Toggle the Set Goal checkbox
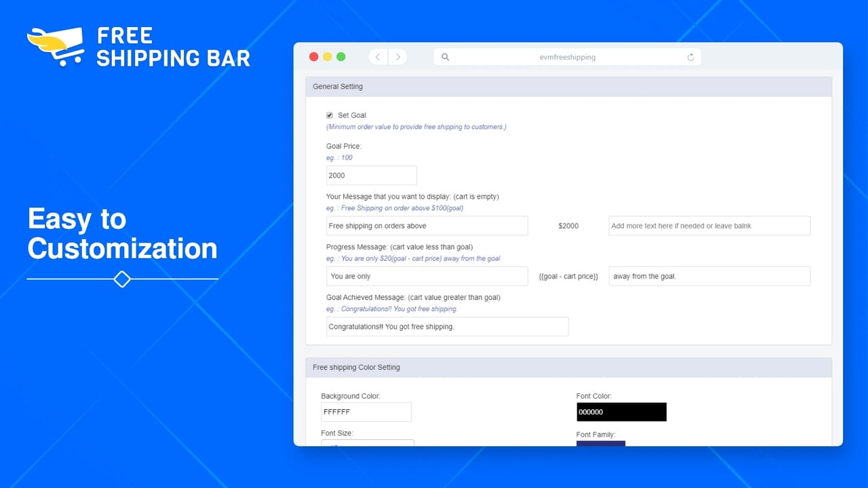The height and width of the screenshot is (488, 868). (330, 115)
